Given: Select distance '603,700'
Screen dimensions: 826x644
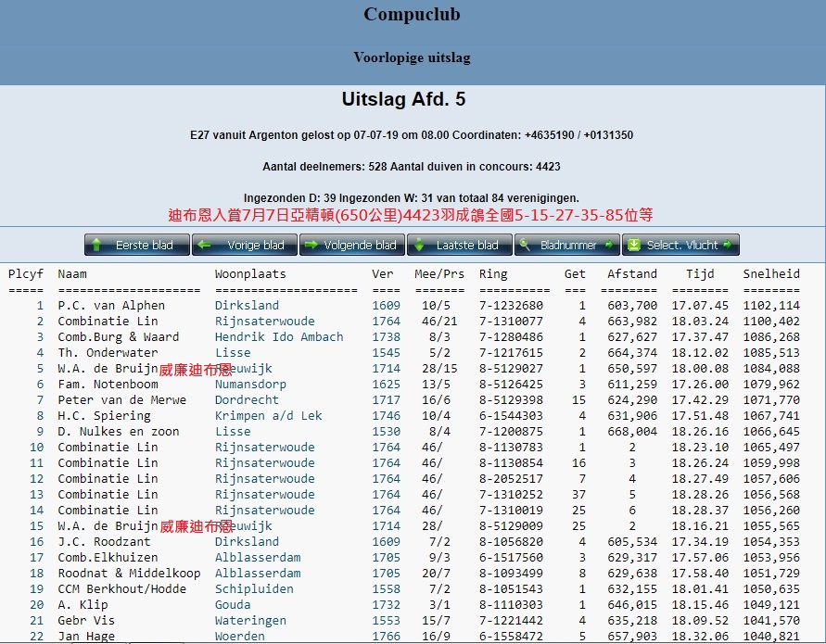Looking at the screenshot, I should pos(632,306).
